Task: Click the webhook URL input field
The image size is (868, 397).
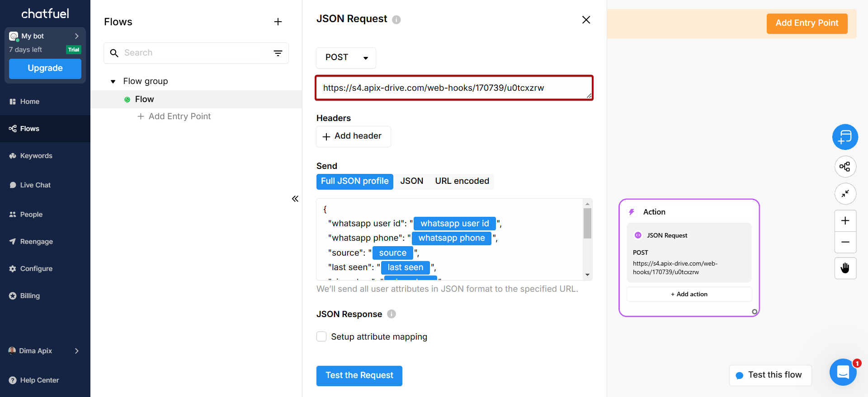Action: tap(454, 88)
